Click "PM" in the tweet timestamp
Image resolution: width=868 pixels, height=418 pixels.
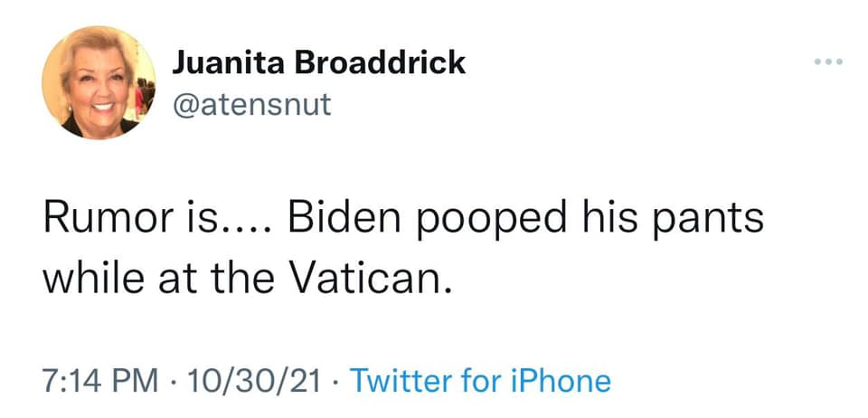[x=137, y=380]
